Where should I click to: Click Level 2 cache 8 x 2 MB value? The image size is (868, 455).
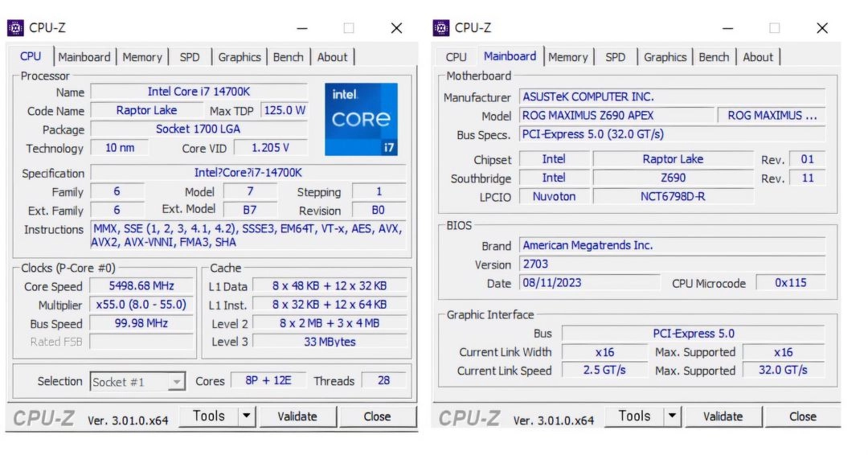click(330, 323)
